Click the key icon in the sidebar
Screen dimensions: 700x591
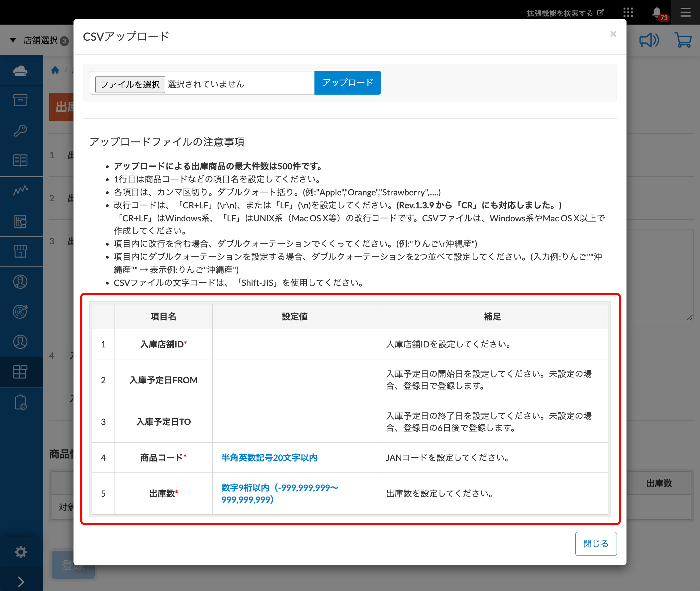(21, 130)
